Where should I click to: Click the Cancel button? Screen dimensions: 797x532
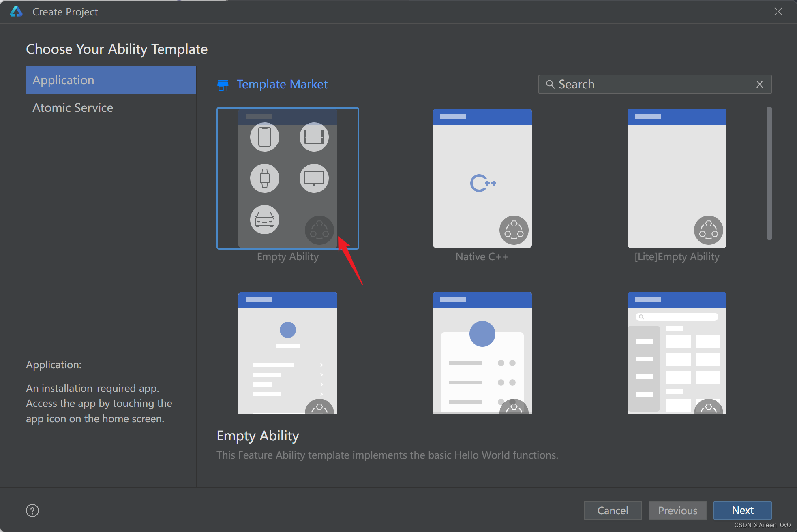(x=613, y=511)
